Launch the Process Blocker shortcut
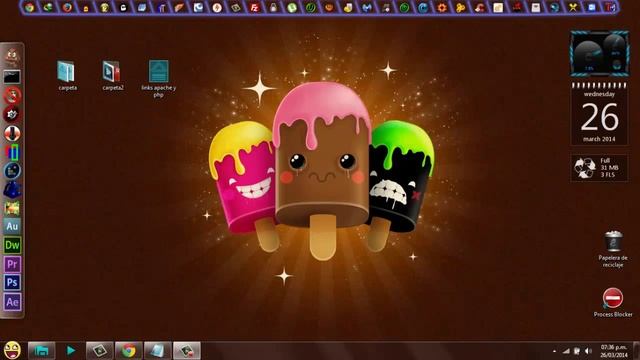This screenshot has height=360, width=640. [x=613, y=302]
